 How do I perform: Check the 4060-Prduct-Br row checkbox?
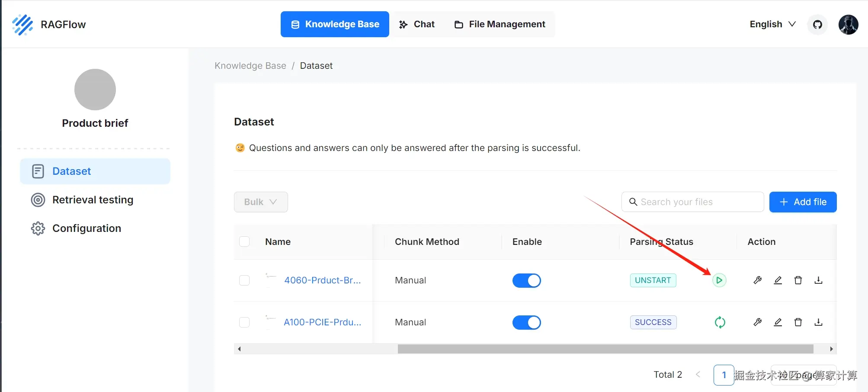tap(244, 280)
